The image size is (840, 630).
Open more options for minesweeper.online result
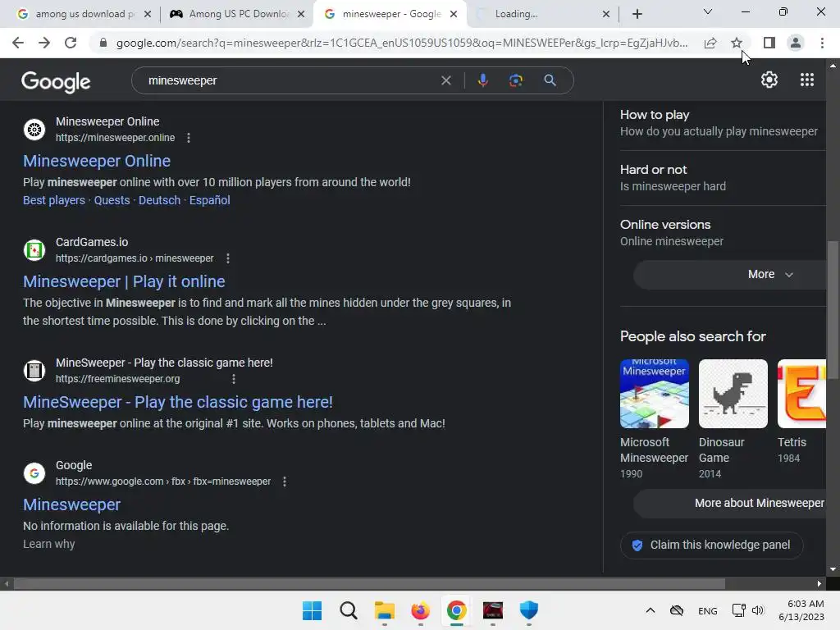(189, 138)
